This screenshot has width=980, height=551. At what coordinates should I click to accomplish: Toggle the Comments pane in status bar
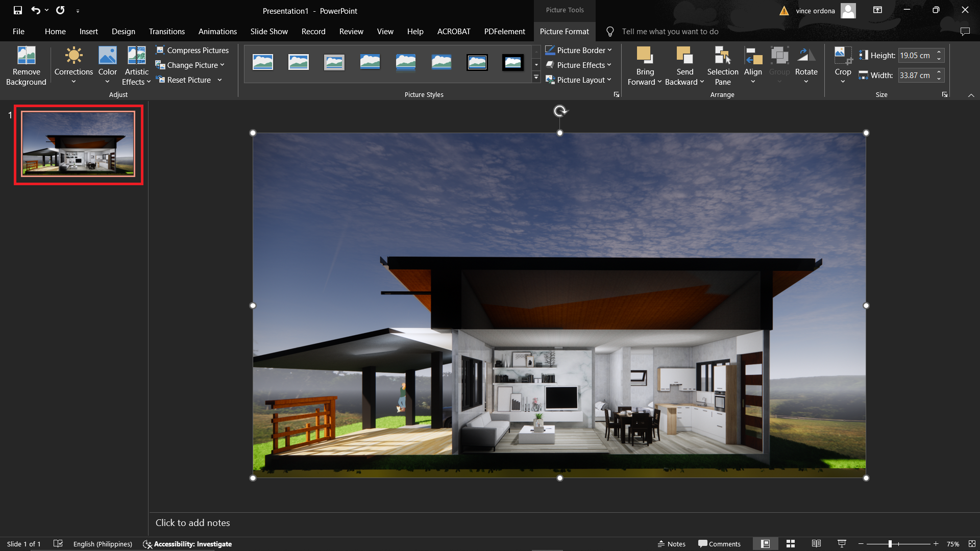719,544
